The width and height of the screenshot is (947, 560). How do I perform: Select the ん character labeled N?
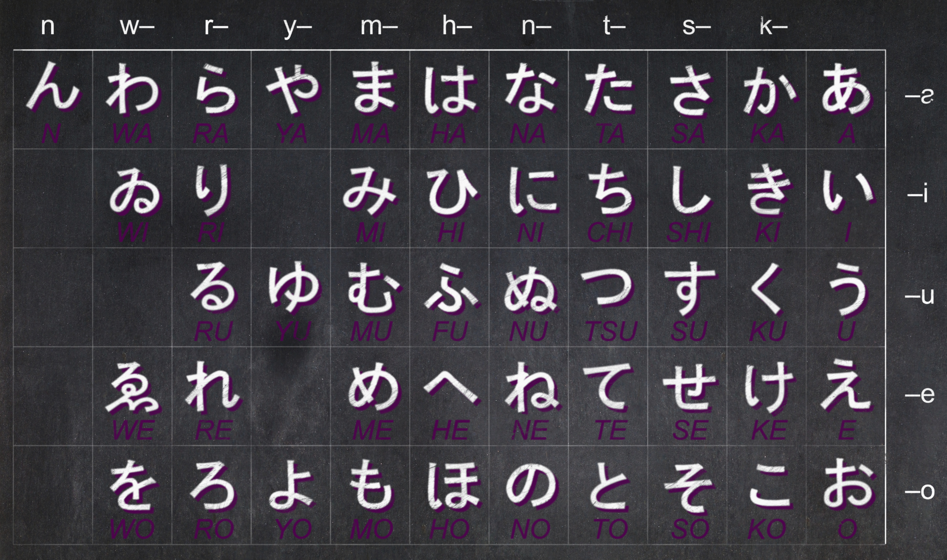(52, 87)
